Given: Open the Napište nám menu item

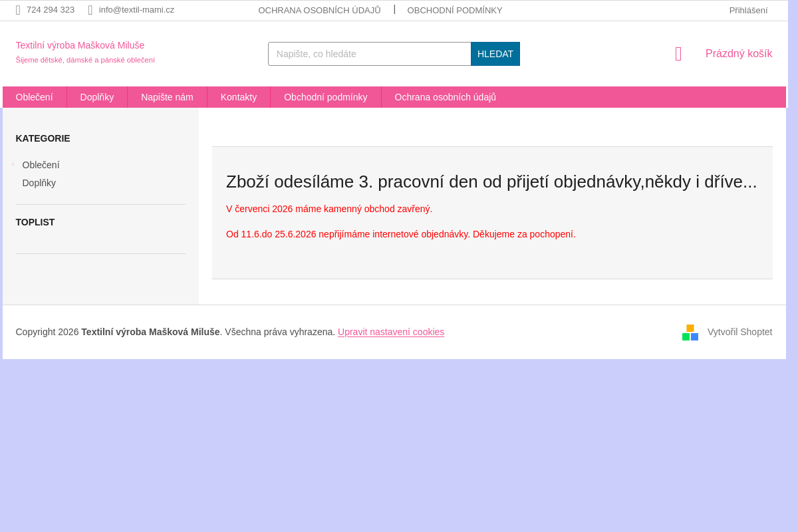Looking at the screenshot, I should coord(167,97).
